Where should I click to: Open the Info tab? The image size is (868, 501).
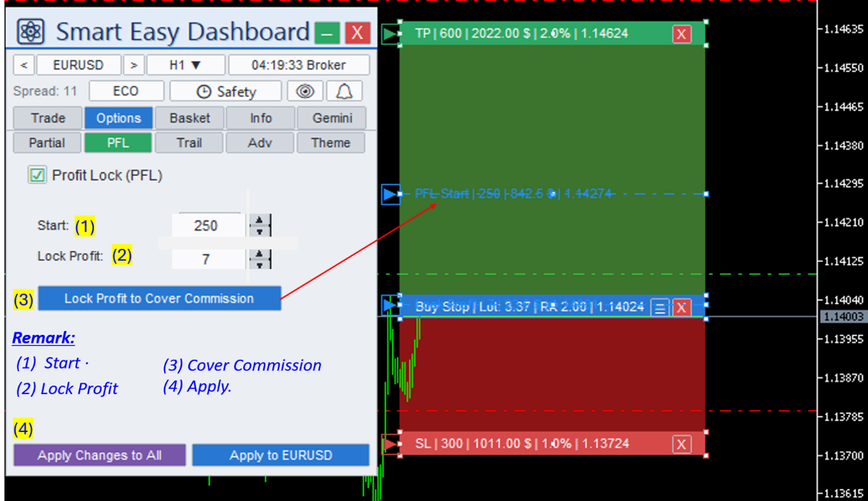[x=261, y=118]
